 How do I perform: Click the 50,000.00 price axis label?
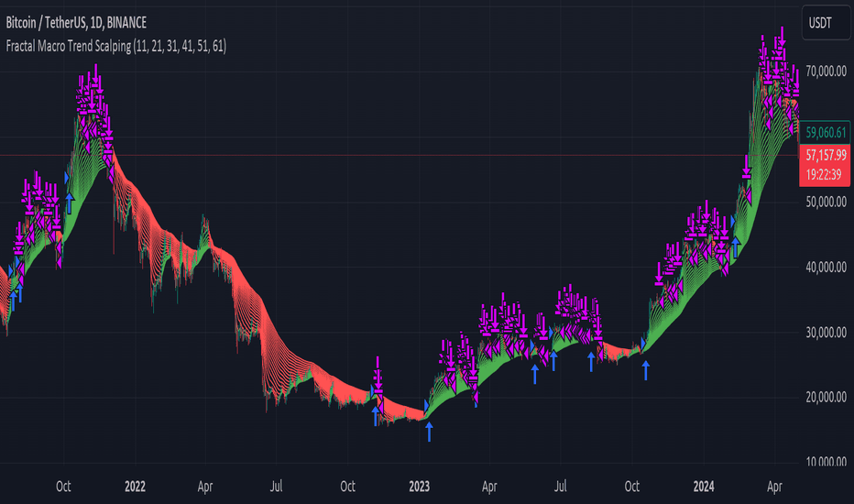pyautogui.click(x=826, y=203)
